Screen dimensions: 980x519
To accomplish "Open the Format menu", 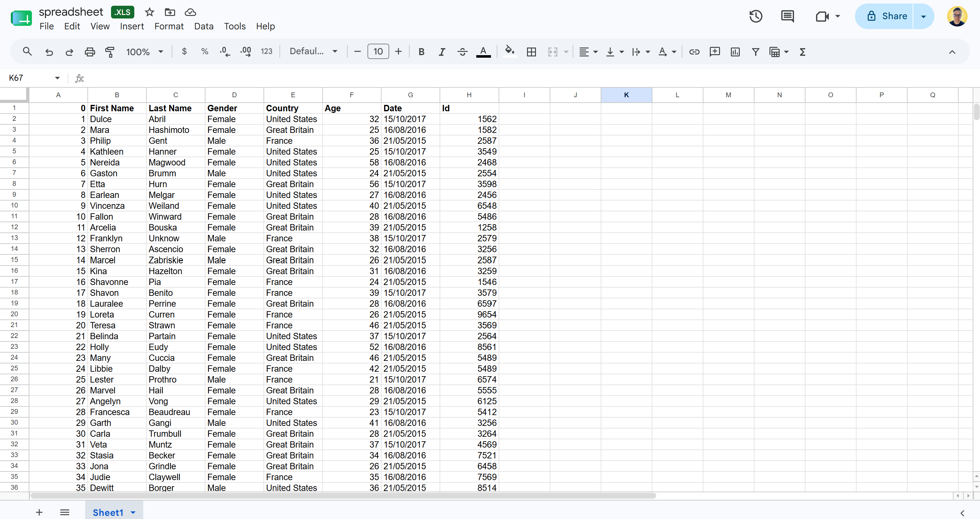I will click(x=169, y=26).
